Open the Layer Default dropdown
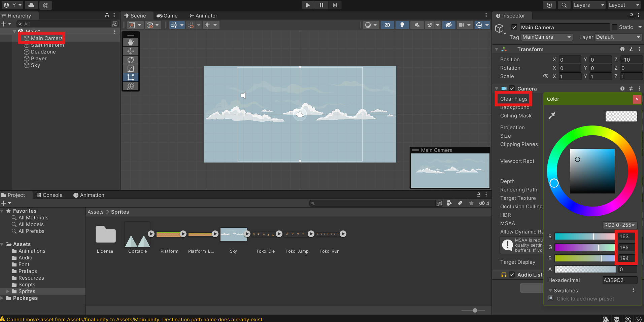Viewport: 644px width, 322px height. (x=618, y=37)
